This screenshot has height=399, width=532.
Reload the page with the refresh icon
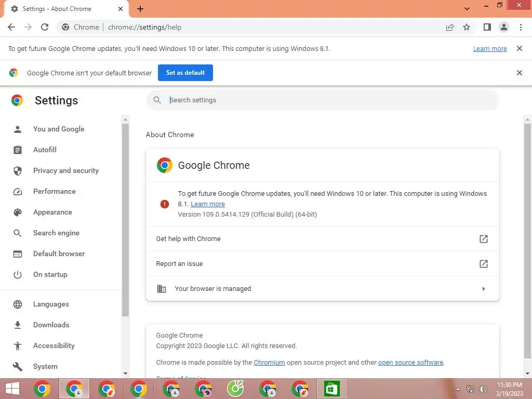tap(45, 27)
